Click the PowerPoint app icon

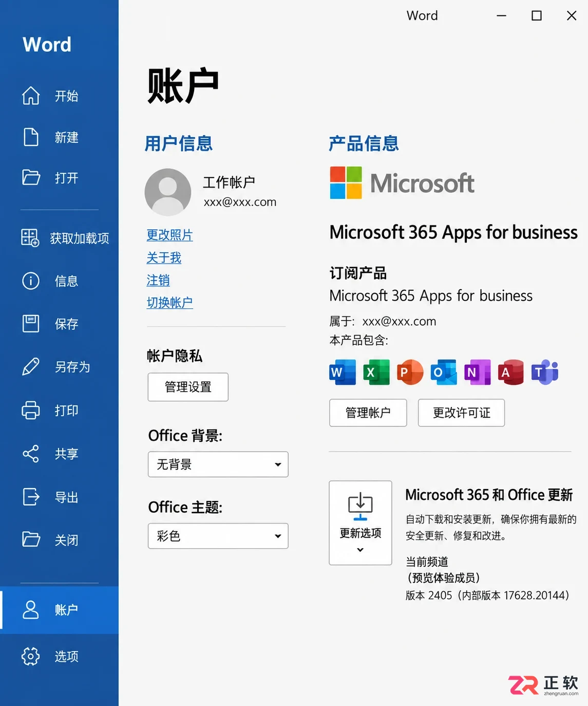coord(410,372)
